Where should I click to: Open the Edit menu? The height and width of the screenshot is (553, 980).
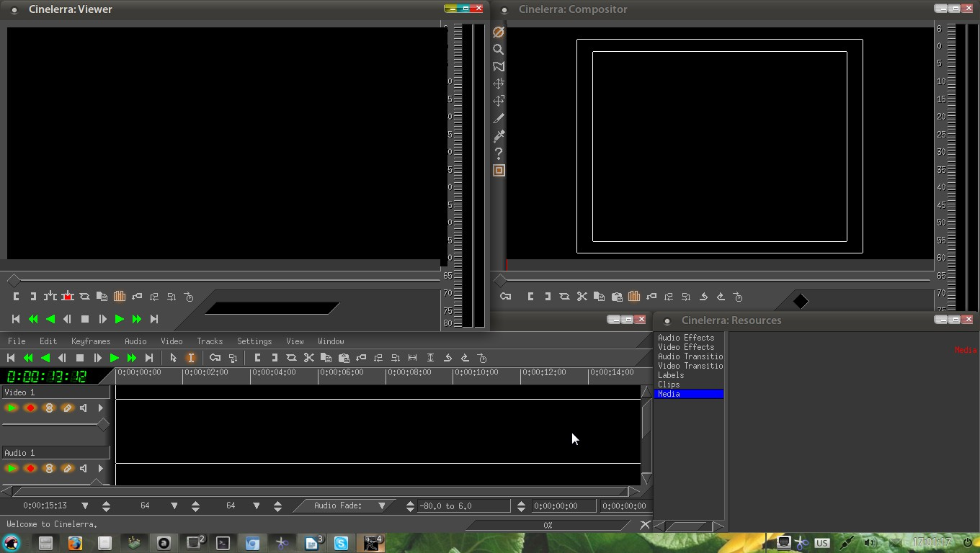click(x=48, y=341)
